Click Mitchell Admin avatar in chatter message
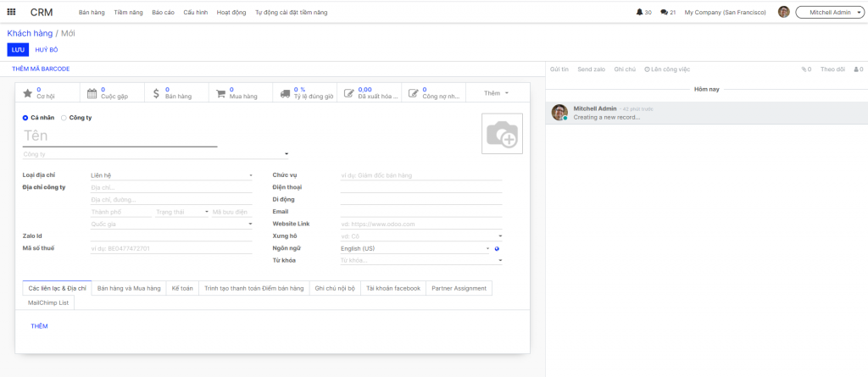Screen dimensions: 868x377 tap(559, 113)
